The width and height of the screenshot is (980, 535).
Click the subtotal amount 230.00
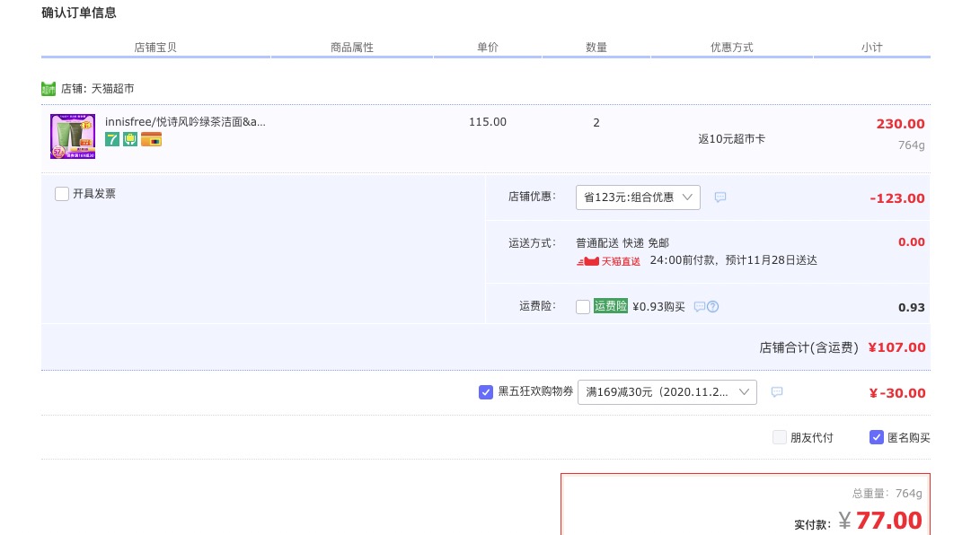click(900, 124)
